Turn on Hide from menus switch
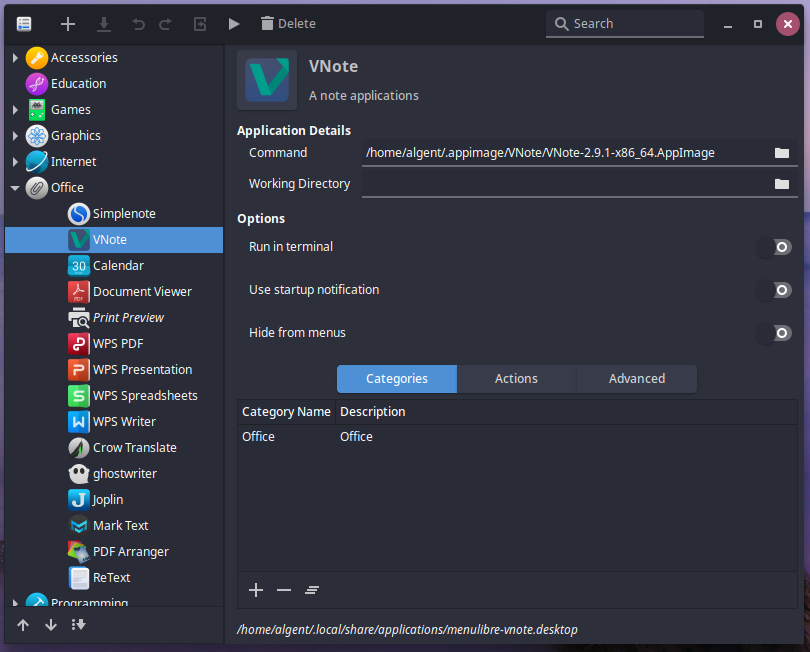The height and width of the screenshot is (652, 810). point(775,333)
